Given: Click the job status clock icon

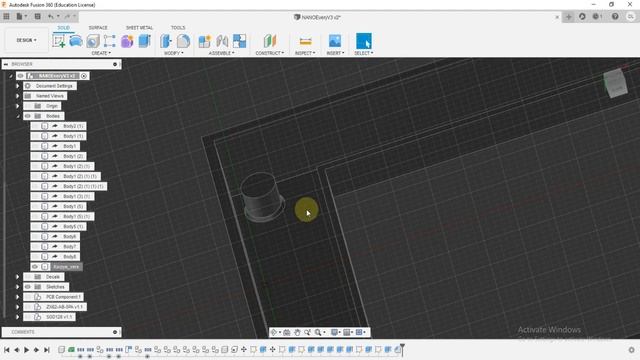Looking at the screenshot, I should [x=597, y=17].
